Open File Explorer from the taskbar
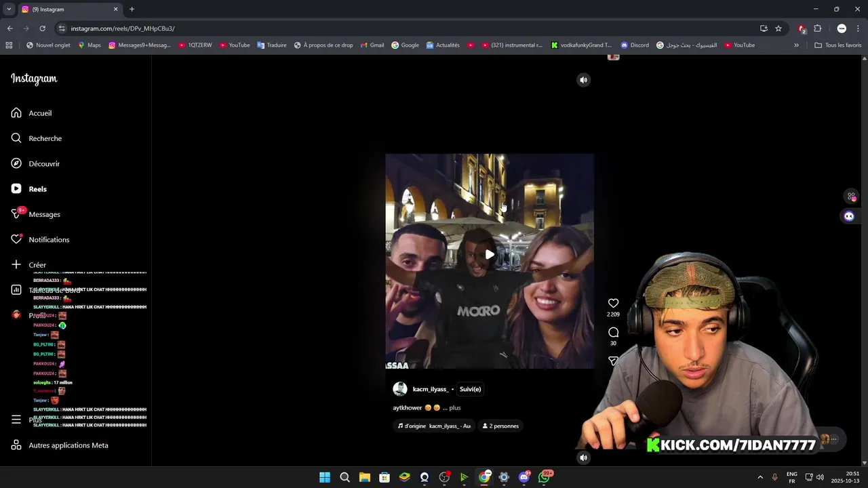This screenshot has width=868, height=488. coord(365,477)
